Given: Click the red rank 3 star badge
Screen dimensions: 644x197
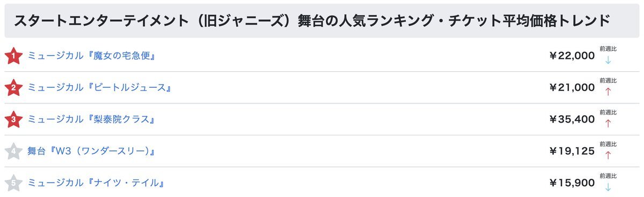Looking at the screenshot, I should pos(13,119).
